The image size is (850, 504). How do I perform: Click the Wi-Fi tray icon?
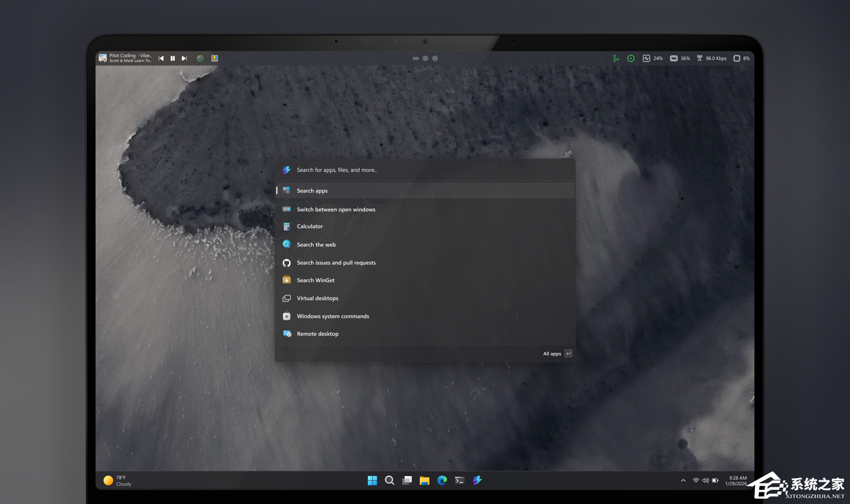[696, 480]
